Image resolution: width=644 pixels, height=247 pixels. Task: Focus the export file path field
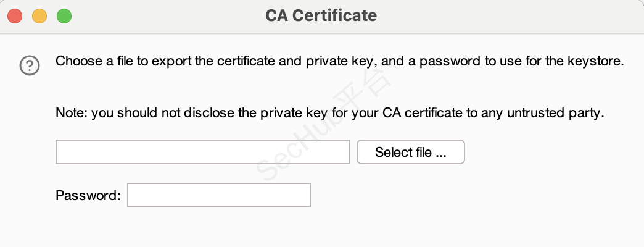click(202, 153)
